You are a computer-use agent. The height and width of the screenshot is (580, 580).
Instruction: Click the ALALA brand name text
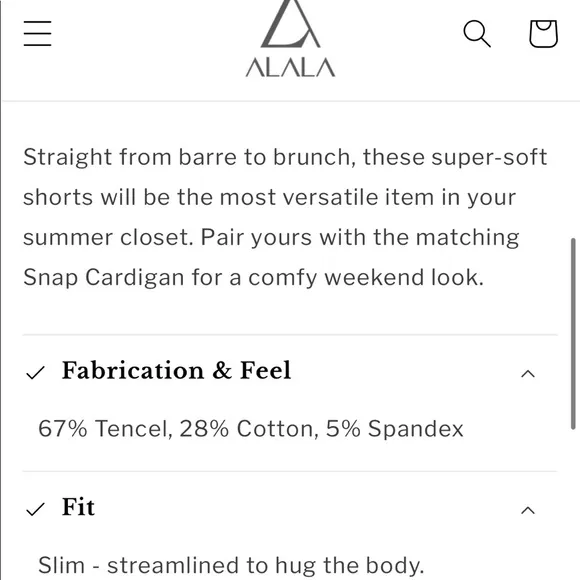point(290,67)
